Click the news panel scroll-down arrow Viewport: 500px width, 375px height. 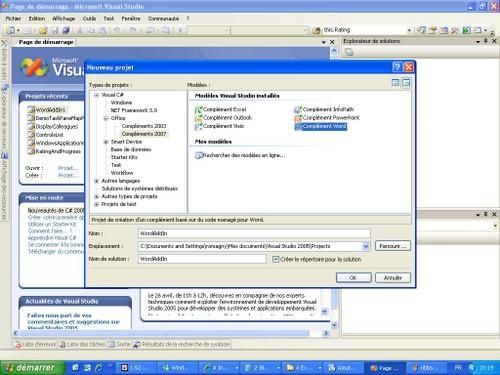[324, 311]
